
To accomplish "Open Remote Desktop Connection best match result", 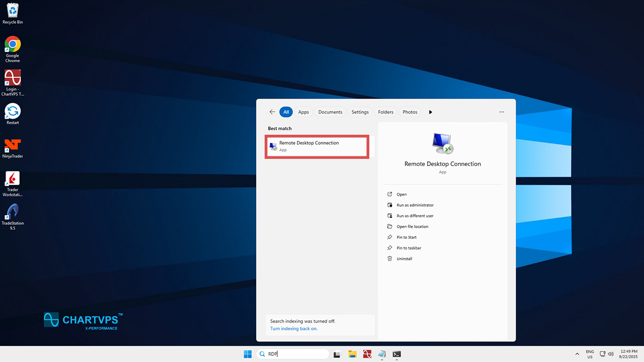I will click(x=317, y=146).
